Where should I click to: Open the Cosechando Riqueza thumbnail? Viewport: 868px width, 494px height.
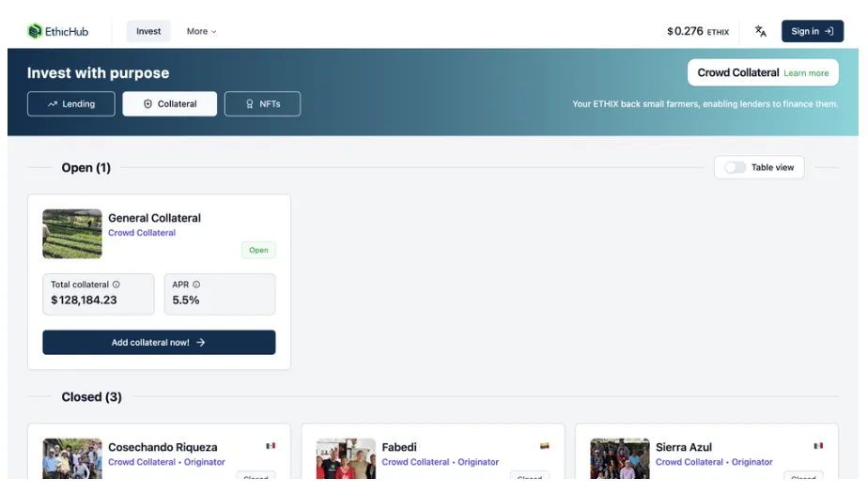[72, 458]
